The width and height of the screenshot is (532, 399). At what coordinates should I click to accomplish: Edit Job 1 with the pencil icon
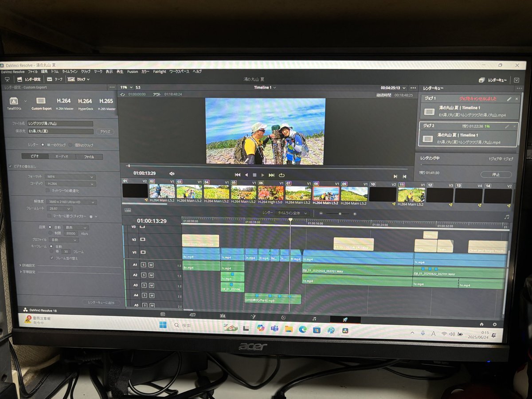tap(509, 99)
